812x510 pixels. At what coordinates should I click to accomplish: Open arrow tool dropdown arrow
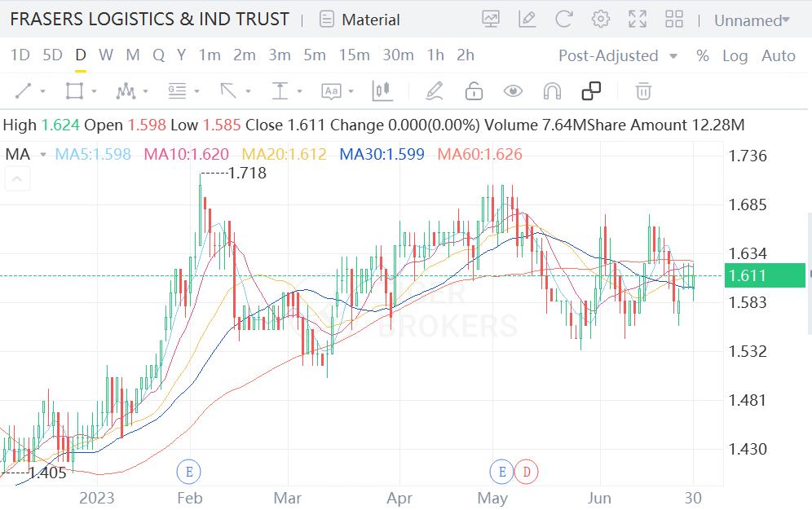click(248, 91)
